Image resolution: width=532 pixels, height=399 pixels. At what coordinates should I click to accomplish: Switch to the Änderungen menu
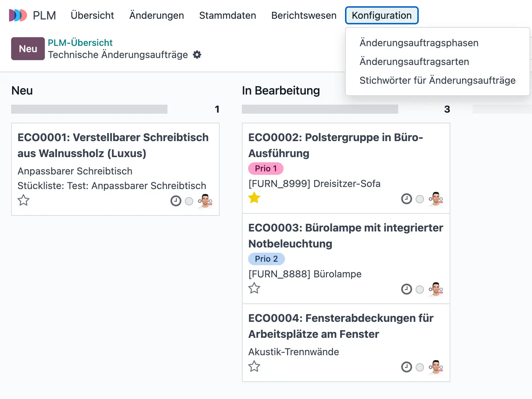click(156, 15)
